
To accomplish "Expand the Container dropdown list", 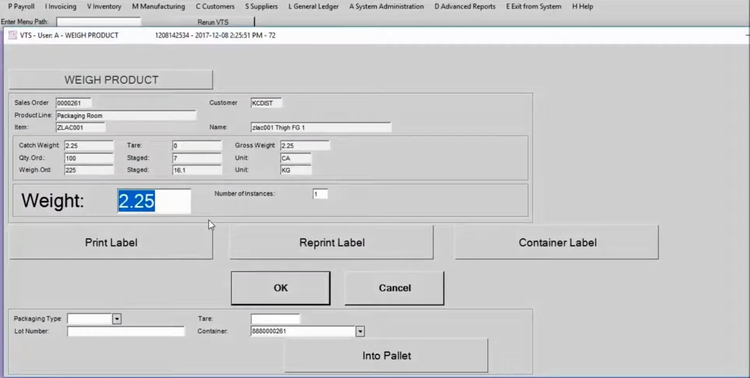I will 360,331.
